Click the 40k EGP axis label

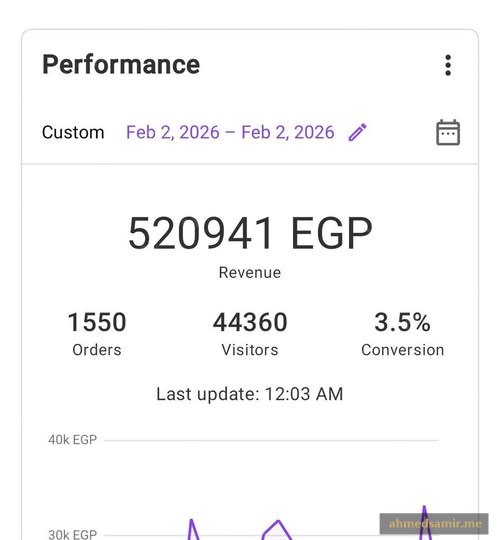pyautogui.click(x=73, y=440)
